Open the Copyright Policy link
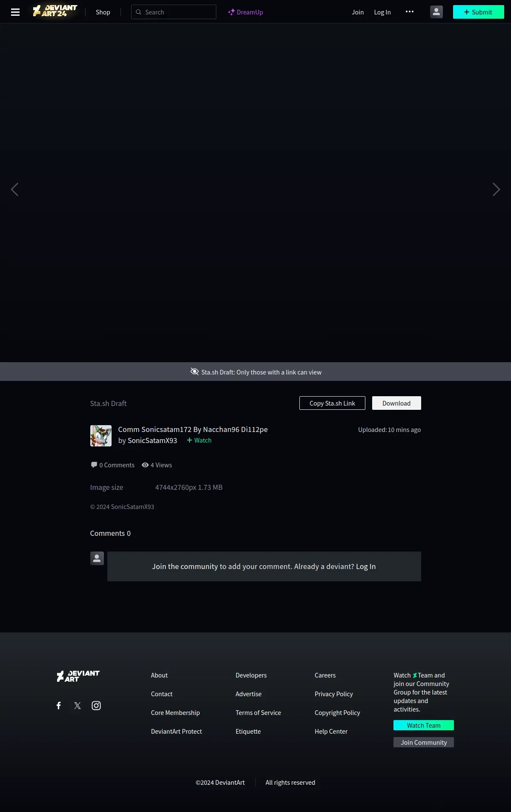Viewport: 511px width, 812px height. pyautogui.click(x=337, y=713)
